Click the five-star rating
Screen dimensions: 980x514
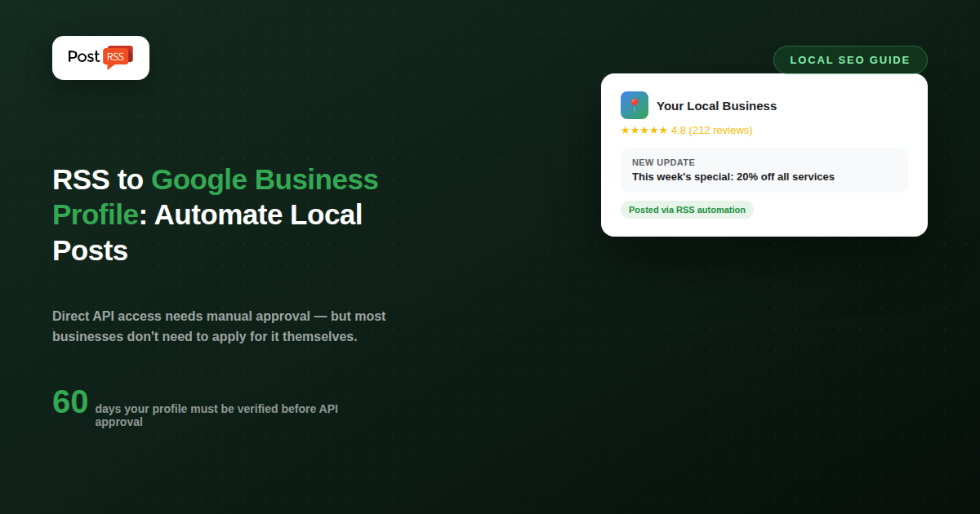[x=644, y=131]
